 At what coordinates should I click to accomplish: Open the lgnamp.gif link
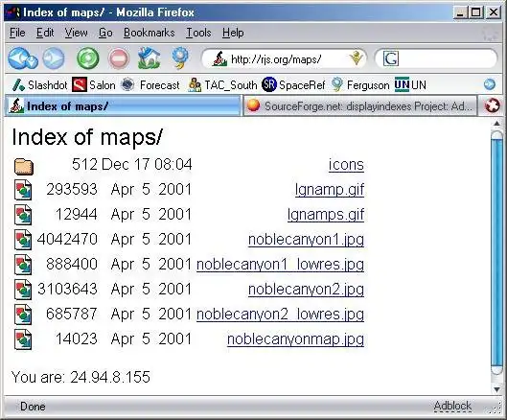(330, 190)
